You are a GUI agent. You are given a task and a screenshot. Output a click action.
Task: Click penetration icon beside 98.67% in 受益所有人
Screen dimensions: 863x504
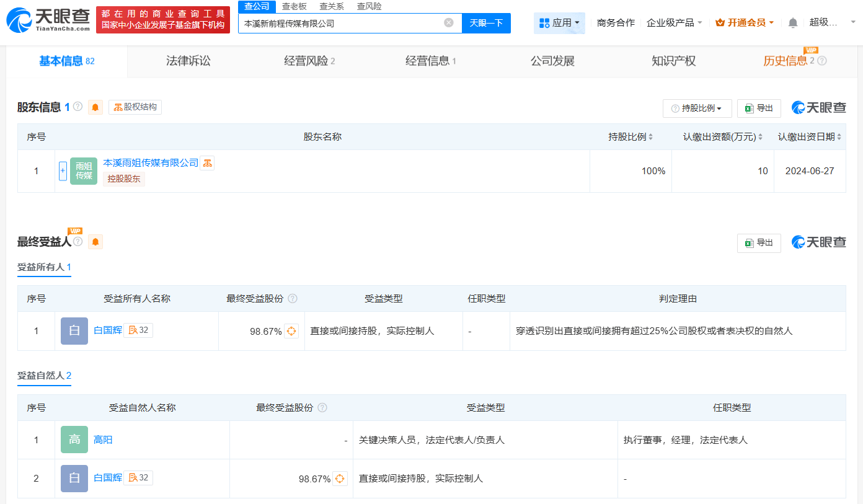click(291, 331)
